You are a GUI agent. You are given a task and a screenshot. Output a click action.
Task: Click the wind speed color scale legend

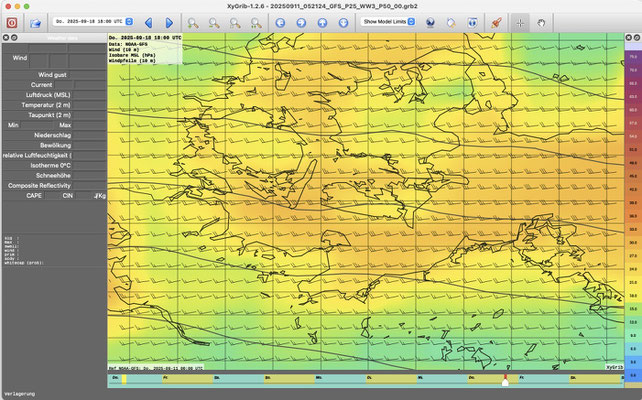(632, 200)
